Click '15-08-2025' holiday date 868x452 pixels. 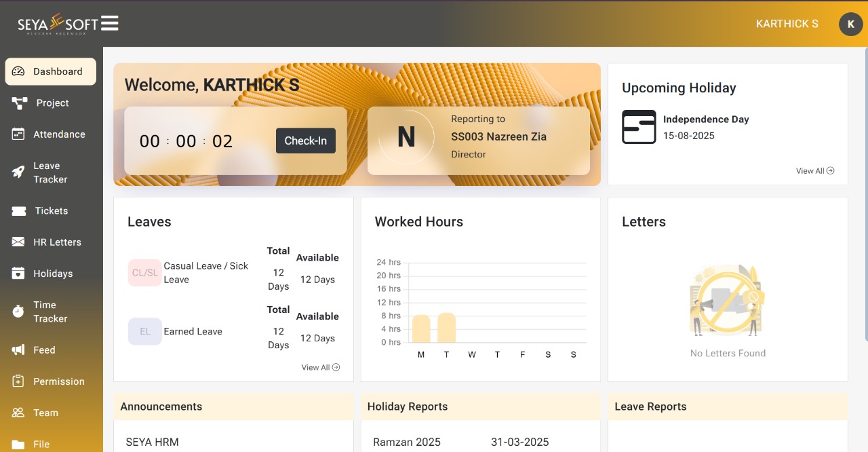tap(689, 136)
